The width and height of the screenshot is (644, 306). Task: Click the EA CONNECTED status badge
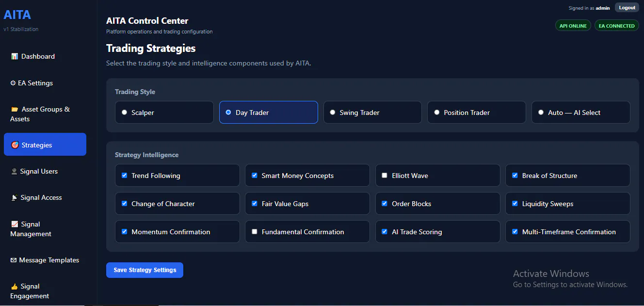point(616,26)
